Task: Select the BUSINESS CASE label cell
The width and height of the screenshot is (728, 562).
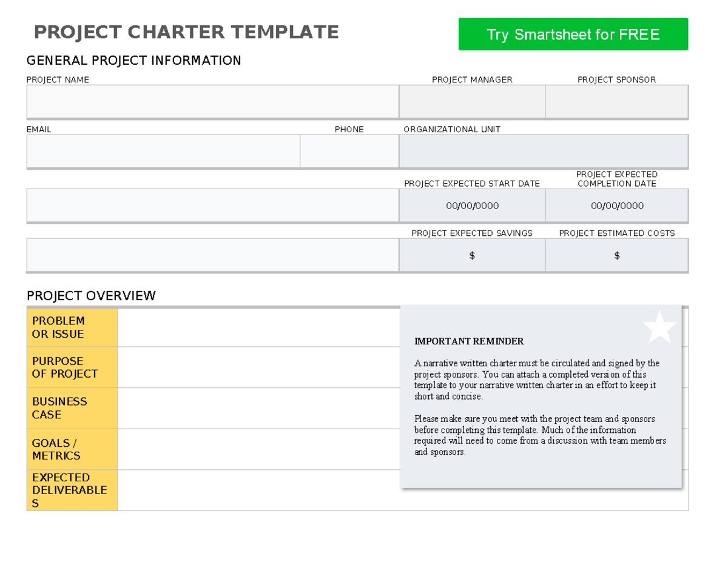Action: [x=71, y=408]
